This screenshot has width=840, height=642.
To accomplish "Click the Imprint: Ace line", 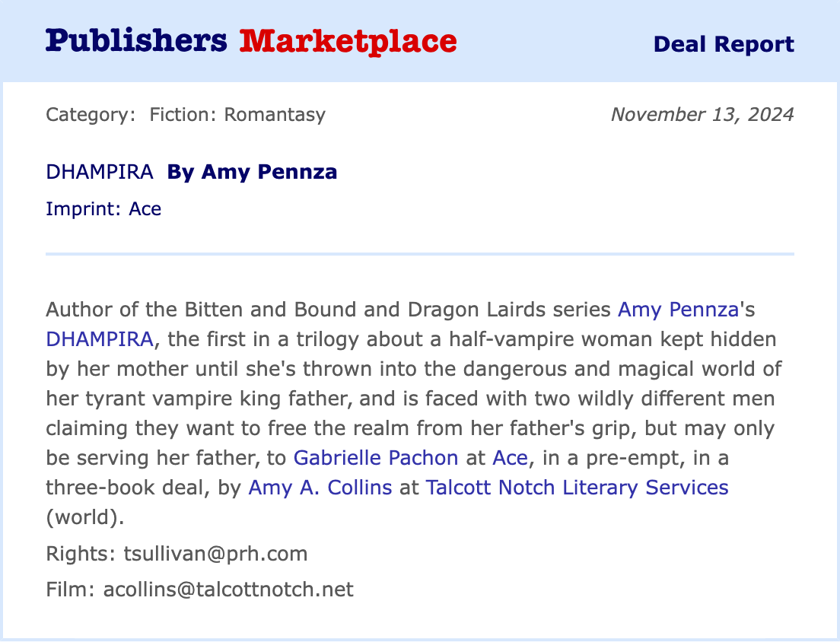I will coord(103,208).
